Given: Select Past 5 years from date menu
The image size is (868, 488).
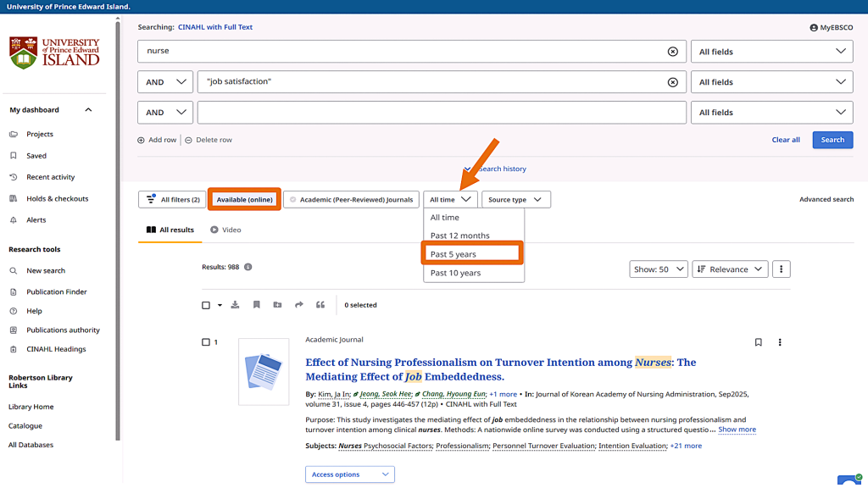Looking at the screenshot, I should tap(473, 254).
